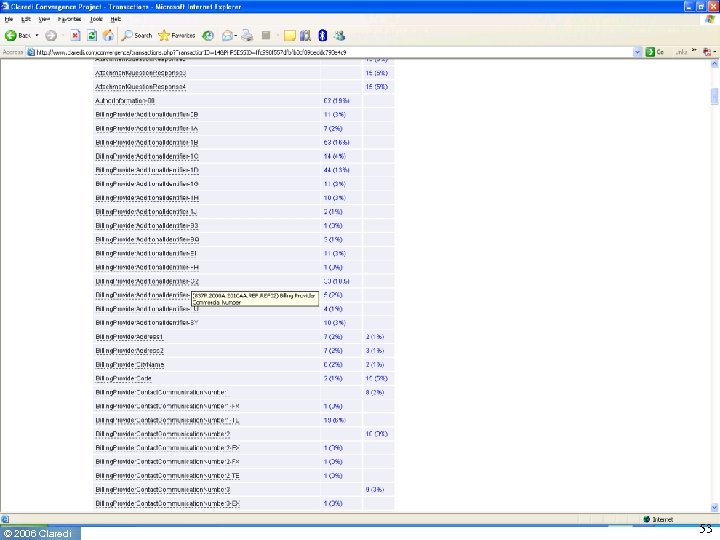This screenshot has height=540, width=720.
Task: Open the Favorites star in the toolbar
Action: click(177, 35)
